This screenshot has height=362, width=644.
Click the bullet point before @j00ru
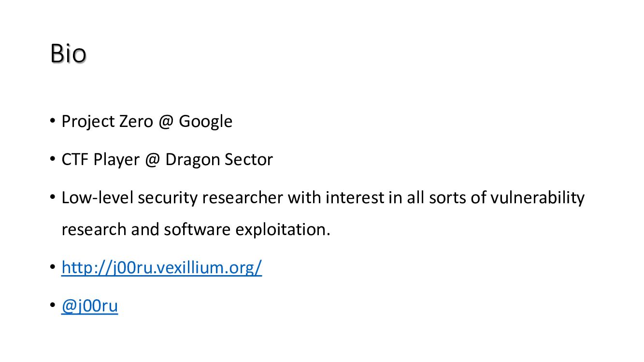pos(53,306)
